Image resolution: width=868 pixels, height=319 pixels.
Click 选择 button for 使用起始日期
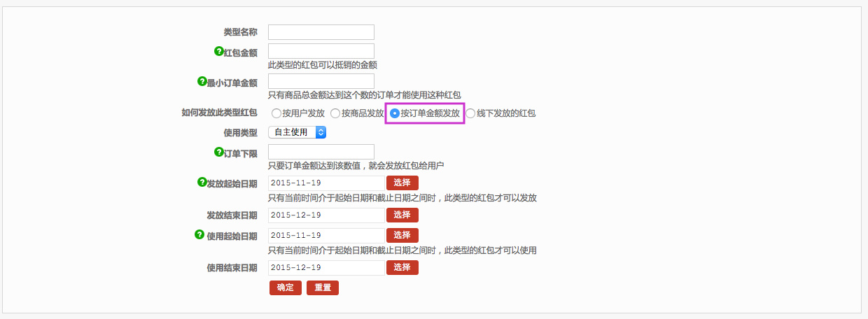pyautogui.click(x=402, y=235)
